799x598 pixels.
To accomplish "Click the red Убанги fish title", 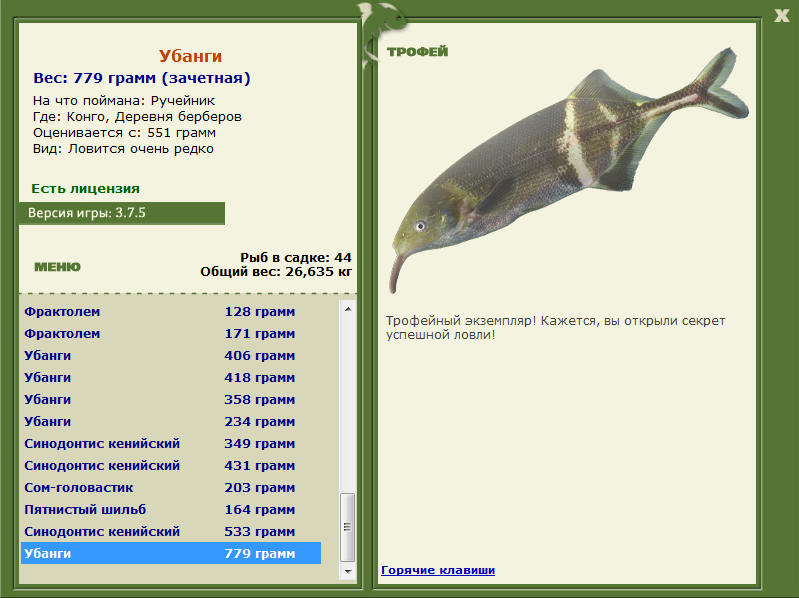I will [190, 56].
